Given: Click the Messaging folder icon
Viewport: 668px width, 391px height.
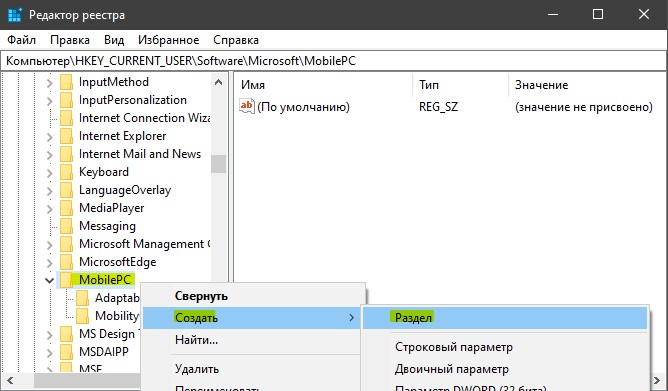Looking at the screenshot, I should point(66,226).
